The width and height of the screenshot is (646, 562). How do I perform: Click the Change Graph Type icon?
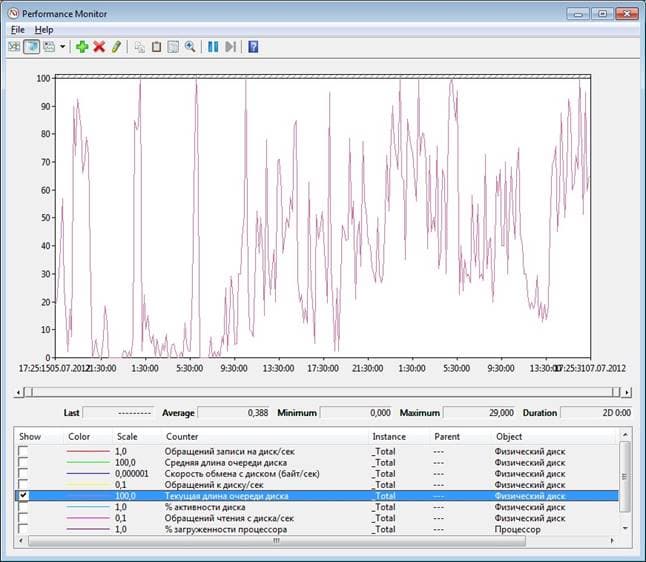click(x=49, y=47)
